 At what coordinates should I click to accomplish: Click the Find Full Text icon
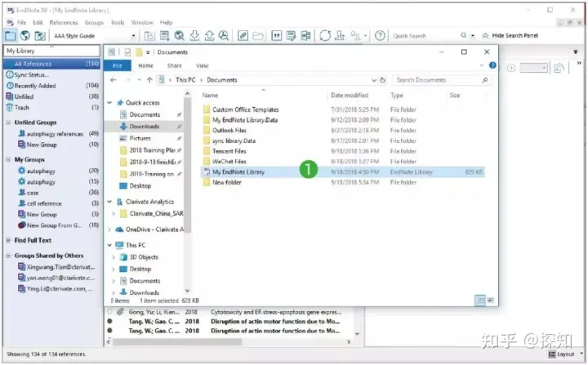click(x=224, y=36)
